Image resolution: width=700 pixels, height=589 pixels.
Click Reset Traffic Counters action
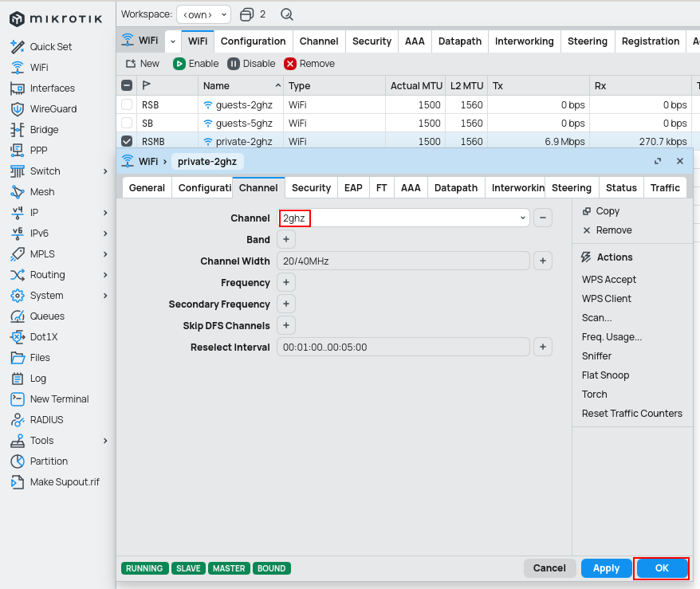point(631,413)
